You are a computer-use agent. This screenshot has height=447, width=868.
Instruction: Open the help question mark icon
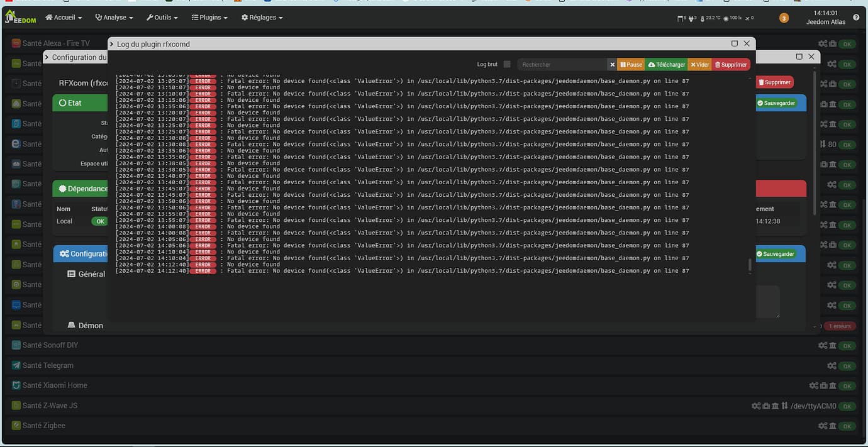tap(856, 18)
